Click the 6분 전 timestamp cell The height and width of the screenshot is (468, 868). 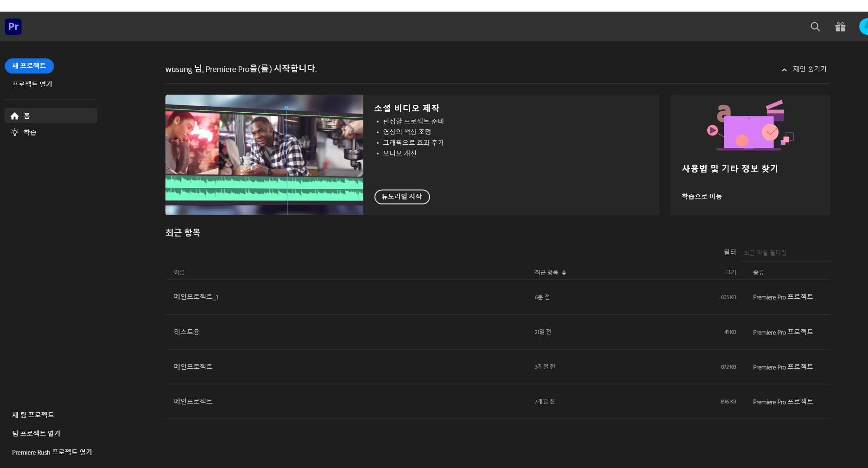(542, 297)
